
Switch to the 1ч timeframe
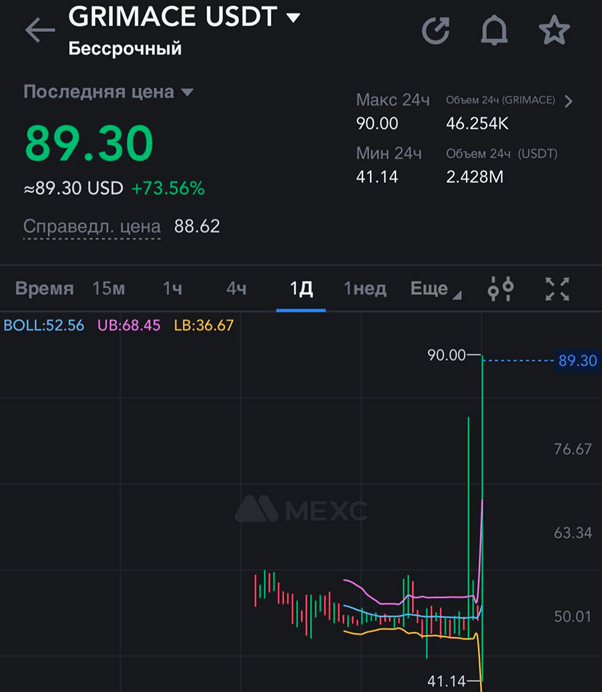pyautogui.click(x=172, y=288)
